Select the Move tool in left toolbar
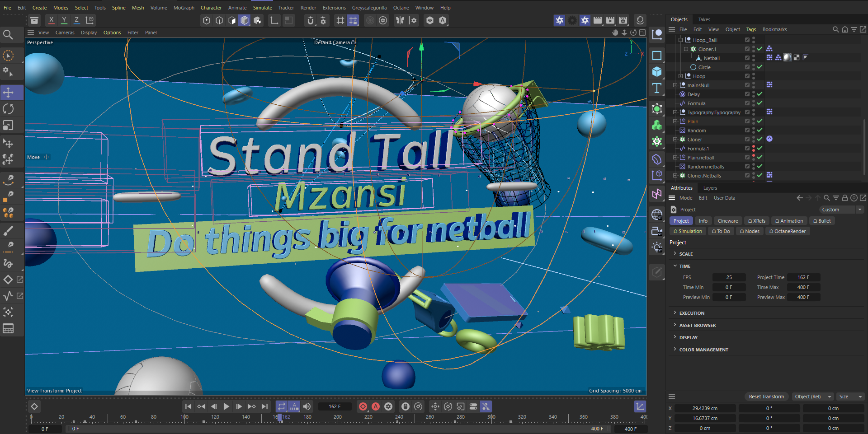The width and height of the screenshot is (868, 434). [x=8, y=93]
